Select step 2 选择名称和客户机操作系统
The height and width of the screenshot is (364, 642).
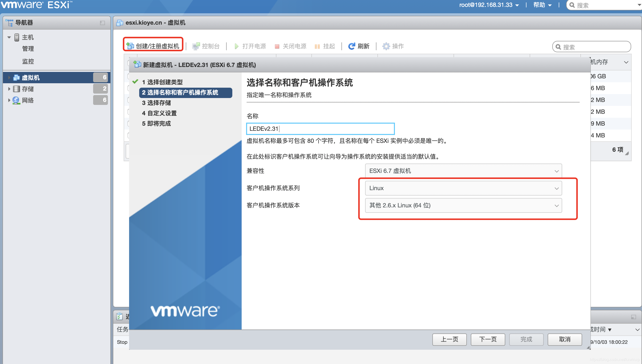point(186,93)
